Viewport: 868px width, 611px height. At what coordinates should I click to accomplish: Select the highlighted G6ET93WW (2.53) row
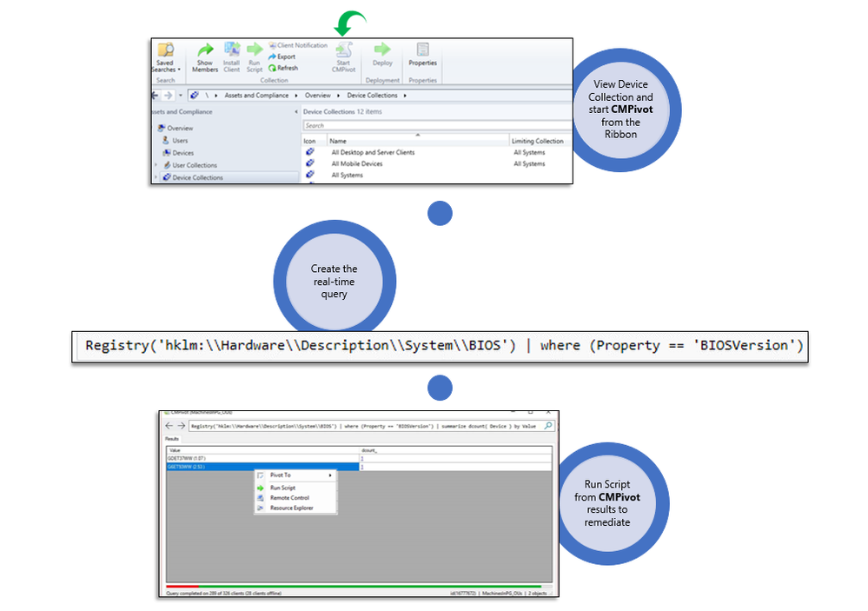359,467
